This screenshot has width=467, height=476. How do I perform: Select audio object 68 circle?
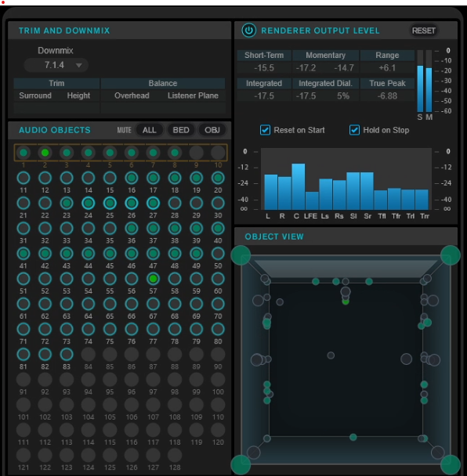point(175,304)
